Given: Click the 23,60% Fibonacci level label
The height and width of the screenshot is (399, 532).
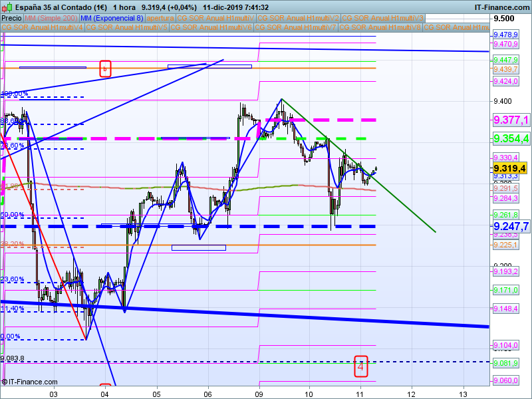Looking at the screenshot, I should 13,279.
